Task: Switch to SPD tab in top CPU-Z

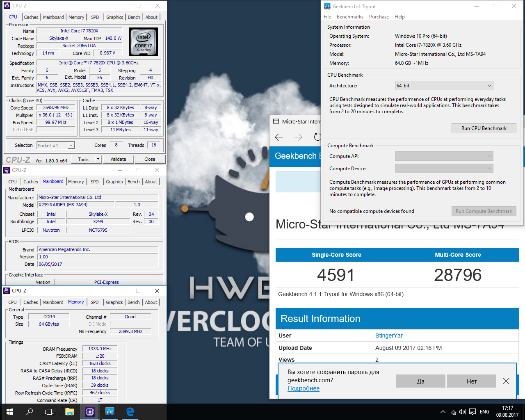Action: pyautogui.click(x=95, y=17)
